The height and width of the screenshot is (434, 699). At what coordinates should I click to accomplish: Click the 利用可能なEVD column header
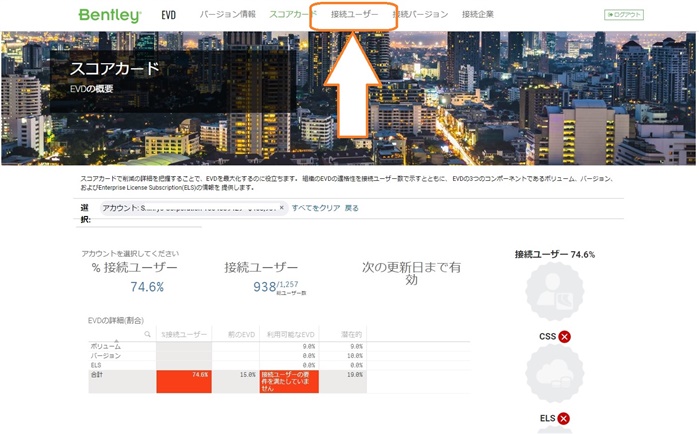pos(290,334)
